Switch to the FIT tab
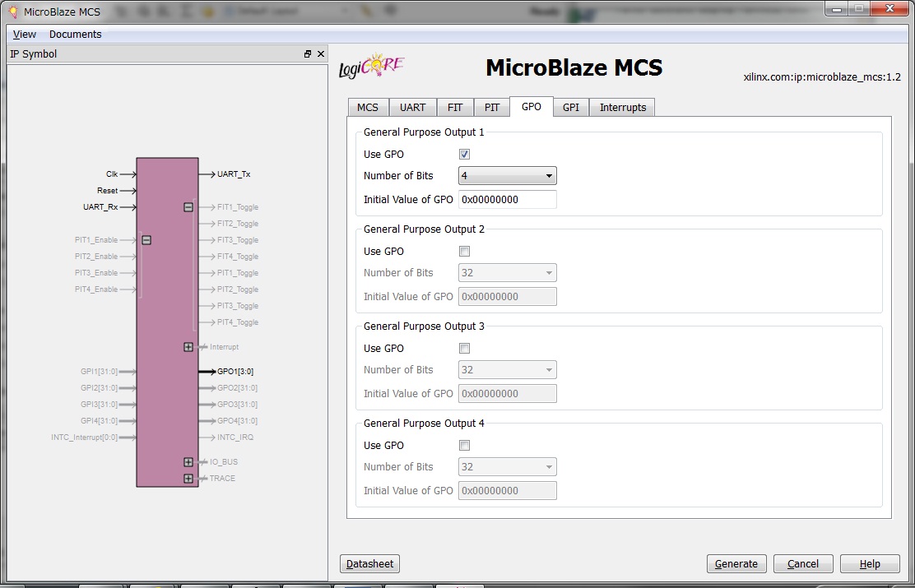The height and width of the screenshot is (588, 915). (x=455, y=108)
